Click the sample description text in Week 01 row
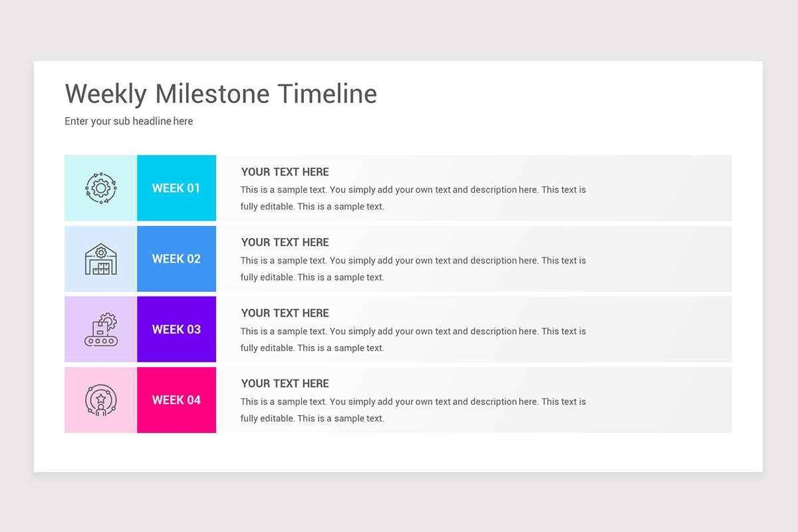Image resolution: width=798 pixels, height=532 pixels. click(414, 198)
